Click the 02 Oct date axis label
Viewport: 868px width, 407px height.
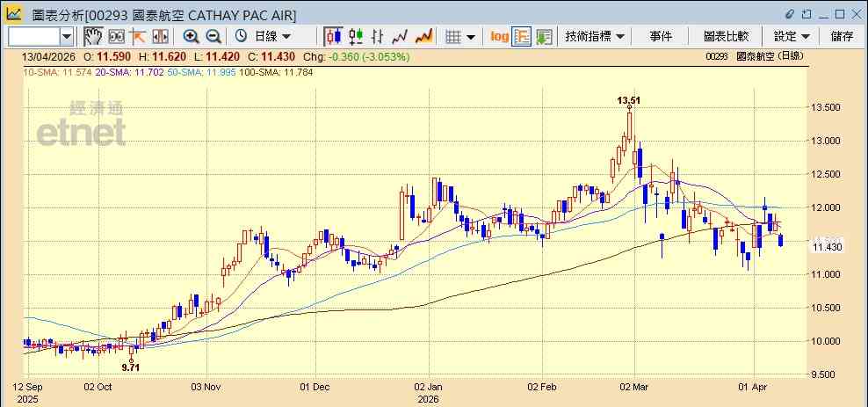click(99, 387)
